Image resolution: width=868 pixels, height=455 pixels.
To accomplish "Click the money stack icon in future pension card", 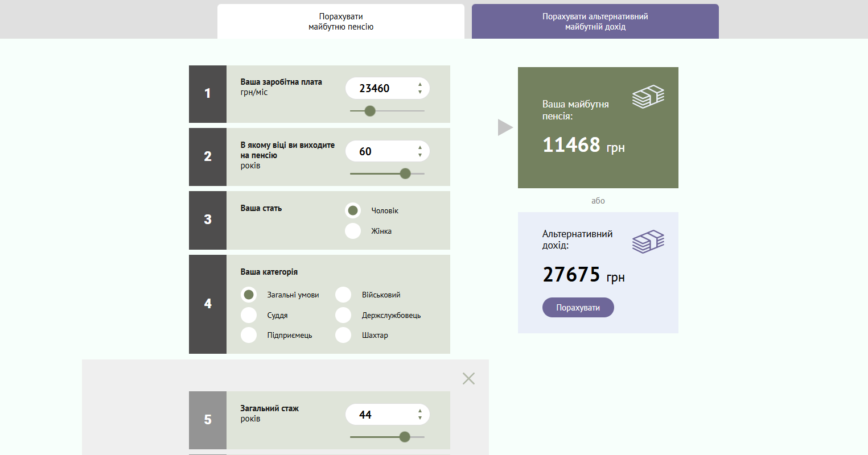I will [x=648, y=97].
